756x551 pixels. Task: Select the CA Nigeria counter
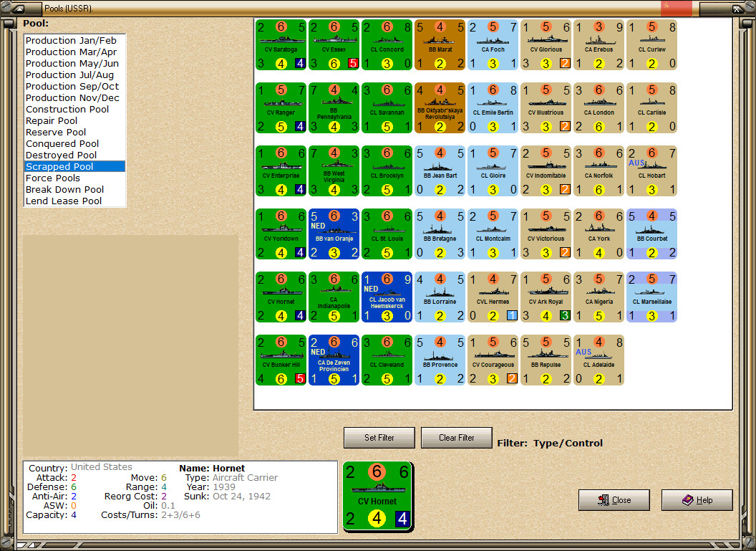pyautogui.click(x=598, y=297)
